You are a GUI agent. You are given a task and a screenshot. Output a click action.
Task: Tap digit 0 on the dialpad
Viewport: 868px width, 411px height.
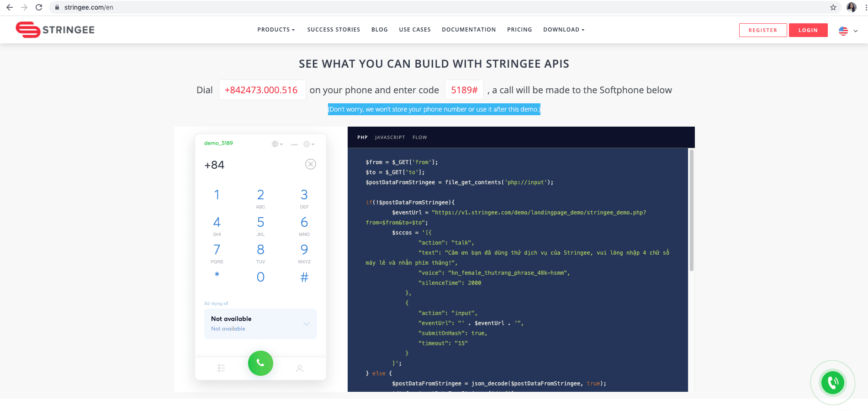(x=260, y=277)
